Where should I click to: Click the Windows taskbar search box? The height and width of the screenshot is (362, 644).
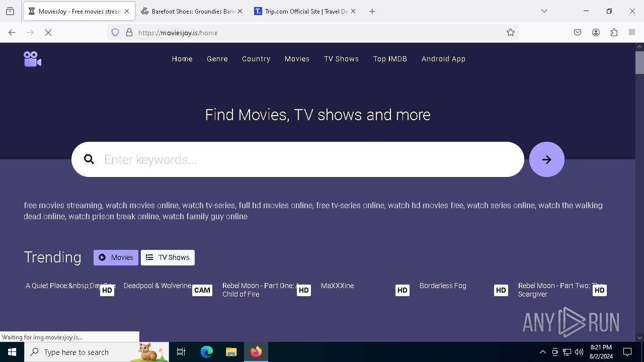97,352
